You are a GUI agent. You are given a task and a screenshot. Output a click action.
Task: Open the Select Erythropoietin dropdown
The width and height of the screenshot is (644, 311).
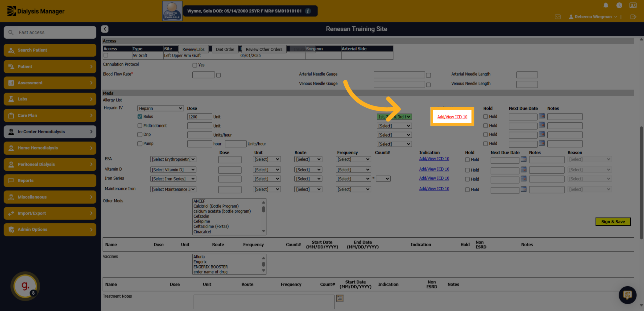pos(173,159)
